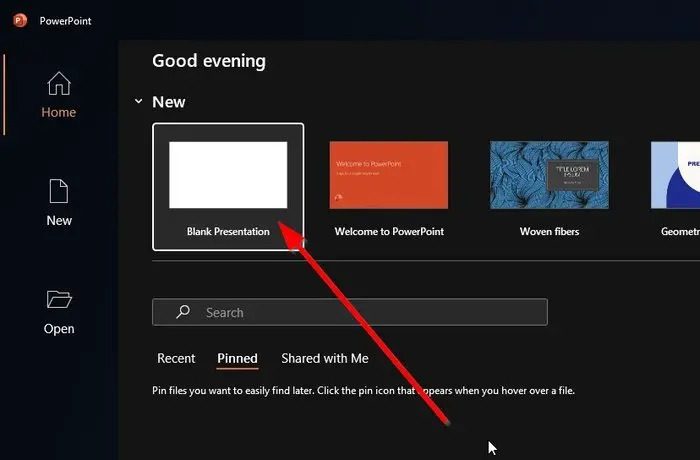Open the Shared with Me tab
Viewport: 700px width, 460px height.
325,358
